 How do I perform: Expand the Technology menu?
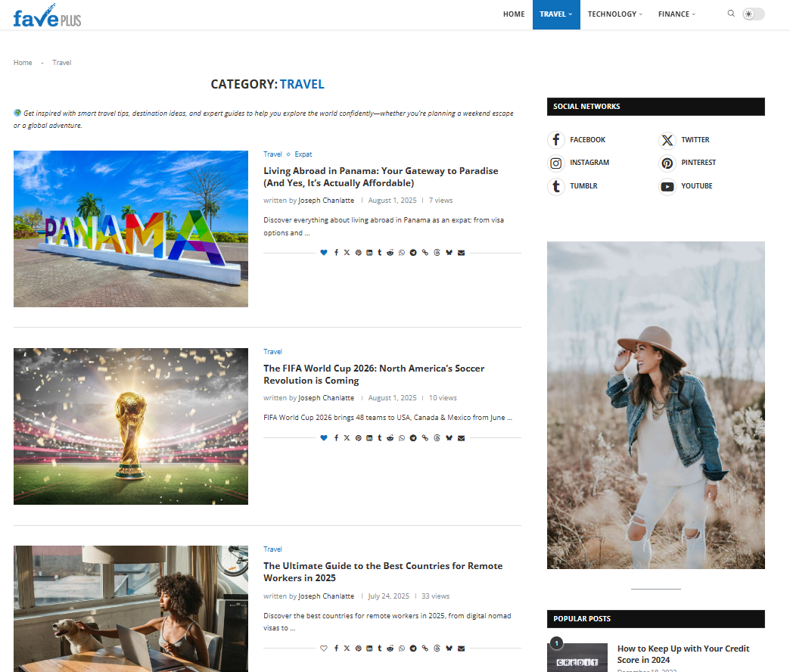[615, 14]
